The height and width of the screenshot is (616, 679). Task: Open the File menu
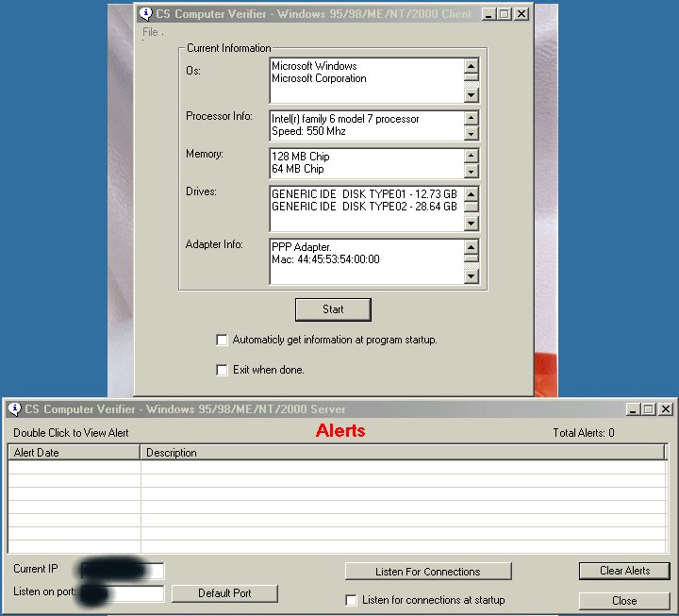click(x=150, y=33)
